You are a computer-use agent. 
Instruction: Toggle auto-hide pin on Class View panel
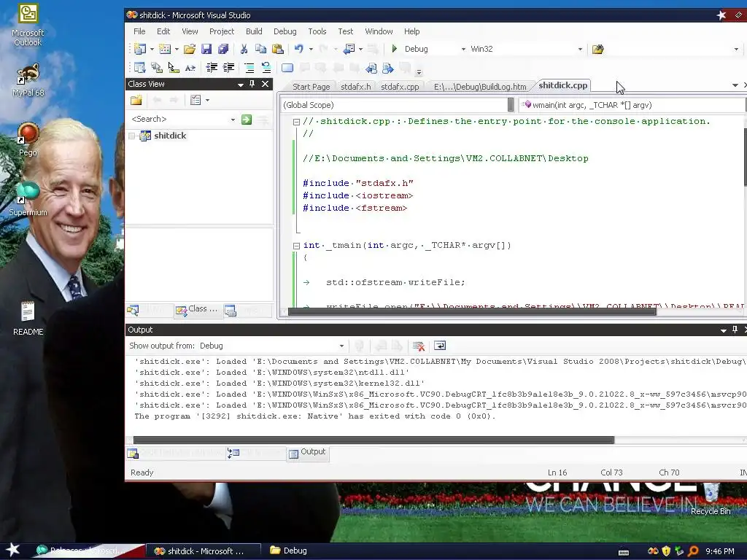pyautogui.click(x=252, y=84)
